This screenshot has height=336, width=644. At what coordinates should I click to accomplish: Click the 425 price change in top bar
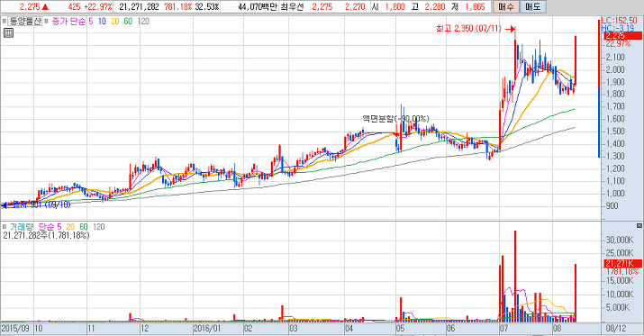(x=74, y=6)
